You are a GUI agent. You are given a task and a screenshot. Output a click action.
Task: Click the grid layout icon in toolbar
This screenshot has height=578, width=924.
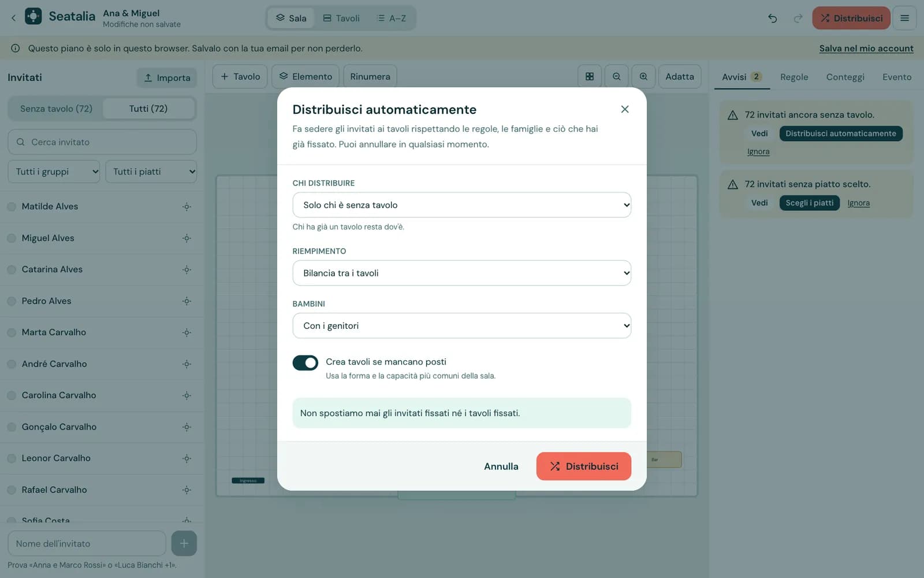pos(590,76)
